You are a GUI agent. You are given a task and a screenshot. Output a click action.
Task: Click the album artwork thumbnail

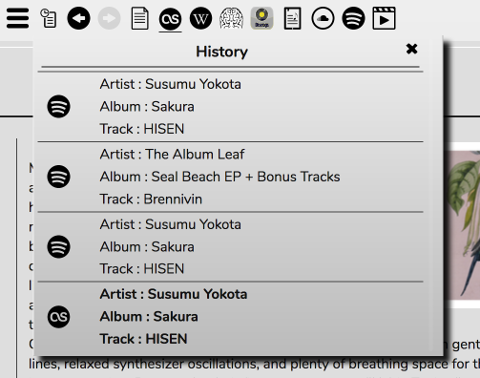click(x=462, y=225)
